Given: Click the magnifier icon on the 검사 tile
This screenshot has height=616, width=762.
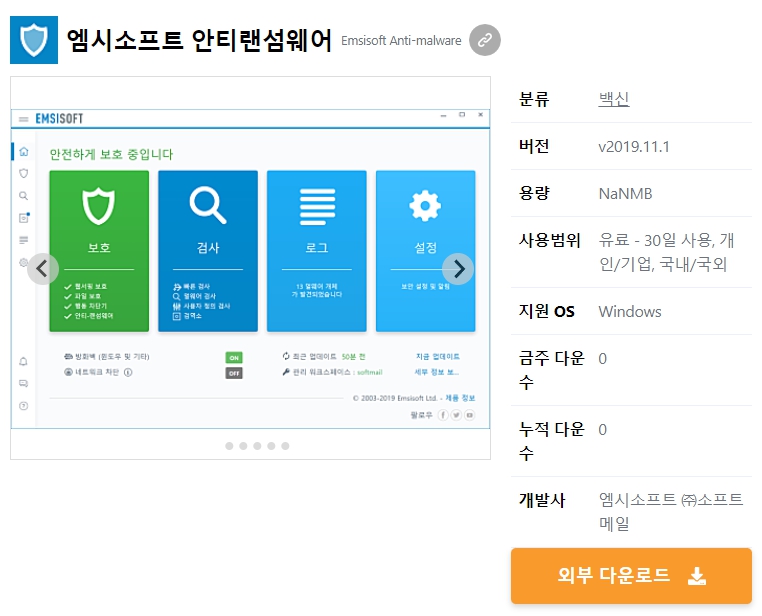Looking at the screenshot, I should tap(208, 205).
